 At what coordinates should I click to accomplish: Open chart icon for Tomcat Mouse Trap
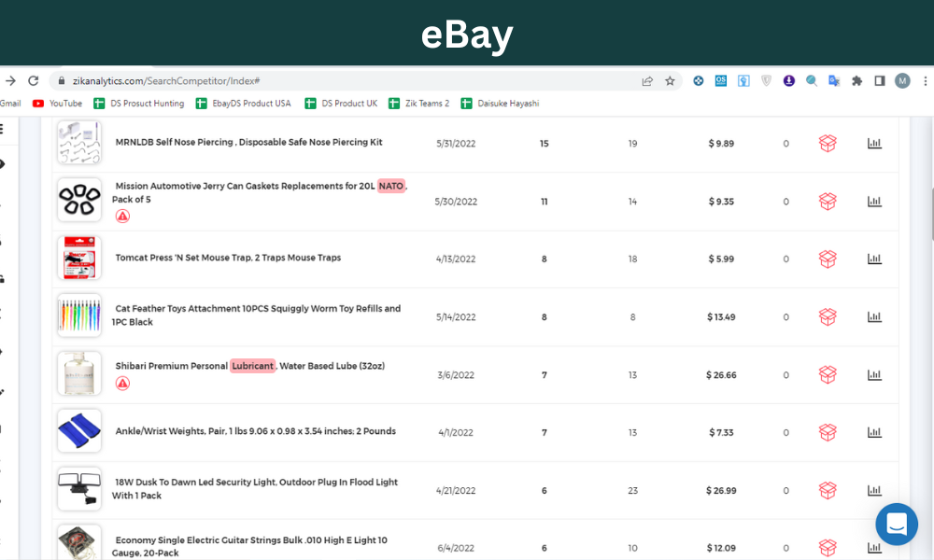click(874, 259)
